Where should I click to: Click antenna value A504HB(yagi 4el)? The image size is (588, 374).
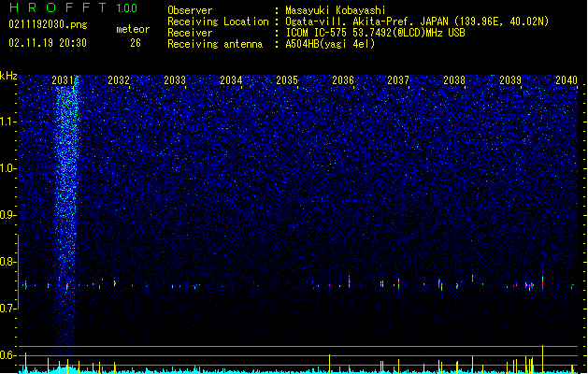[330, 44]
